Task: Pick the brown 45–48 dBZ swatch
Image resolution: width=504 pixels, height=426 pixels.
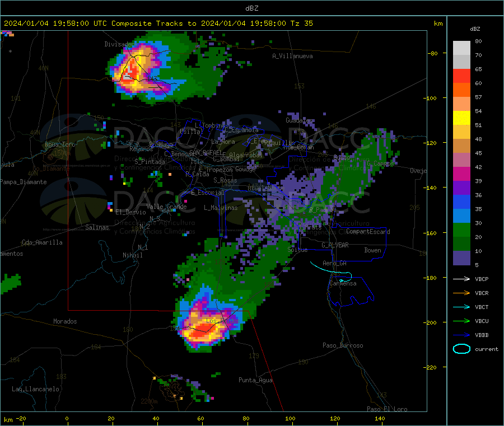Action: 461,146
